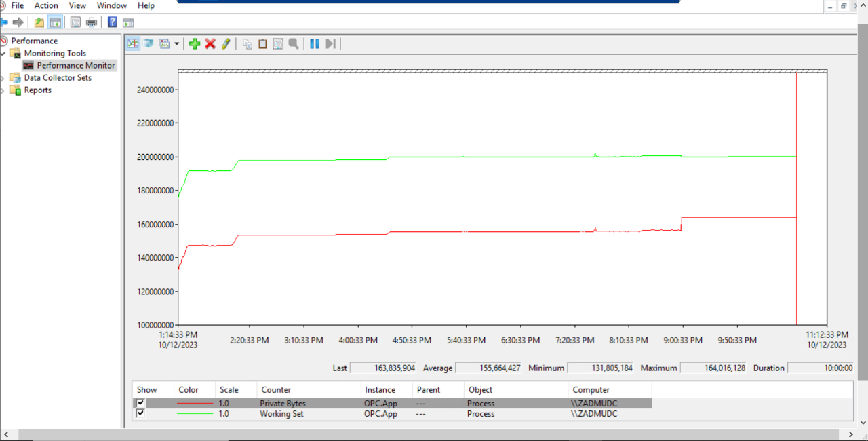
Task: Sort by the Counter column header
Action: [x=309, y=390]
